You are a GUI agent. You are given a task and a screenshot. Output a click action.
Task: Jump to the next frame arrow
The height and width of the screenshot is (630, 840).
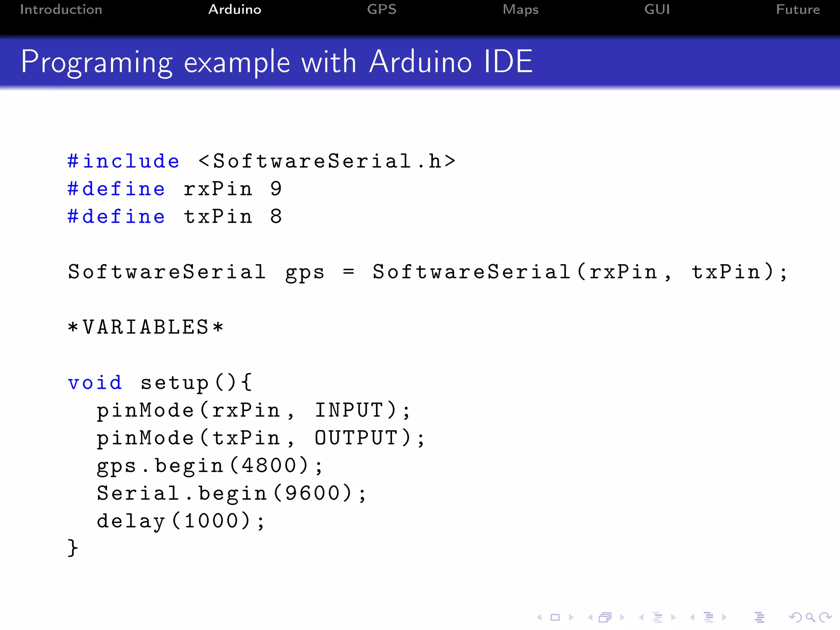pos(622,617)
